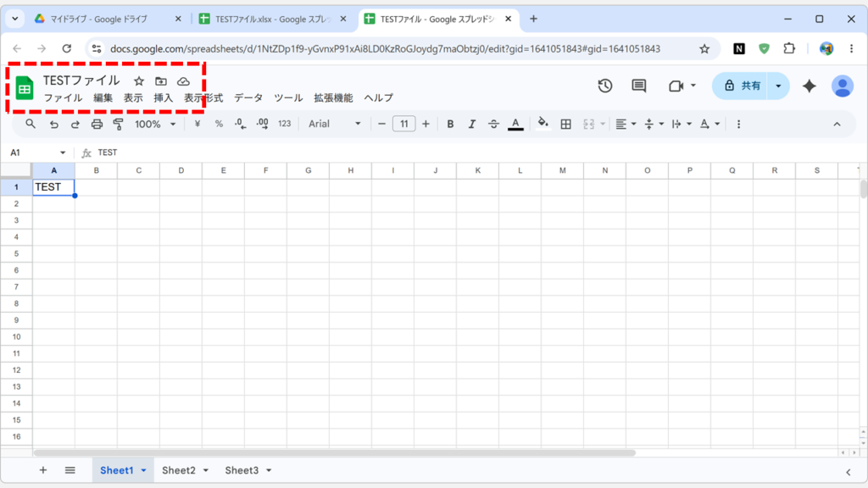Toggle italic formatting
This screenshot has height=488, width=868.
[x=471, y=124]
